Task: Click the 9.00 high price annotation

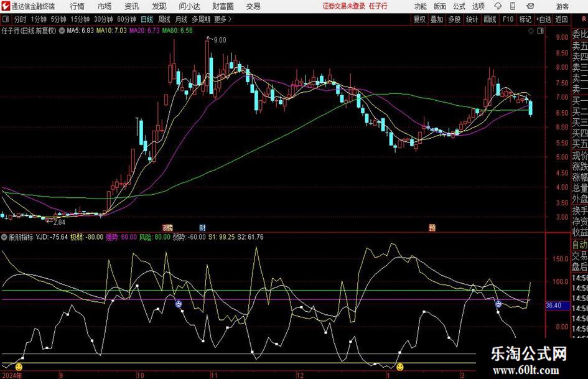Action: point(220,40)
